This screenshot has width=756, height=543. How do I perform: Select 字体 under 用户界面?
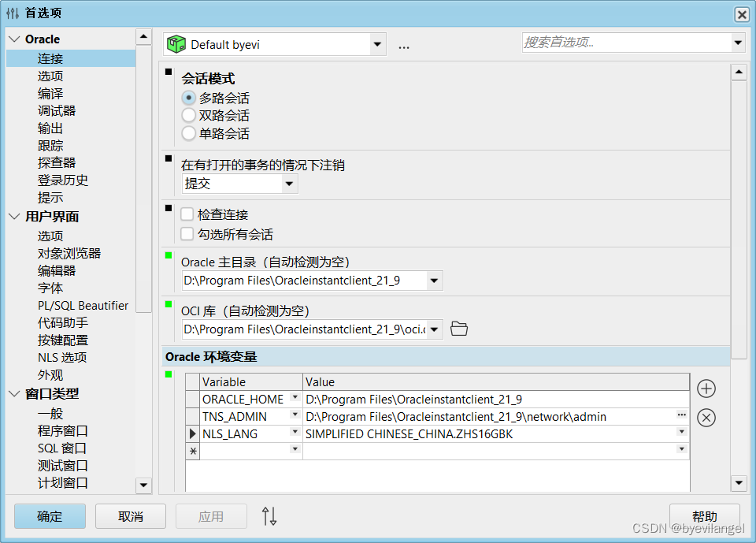click(x=50, y=288)
